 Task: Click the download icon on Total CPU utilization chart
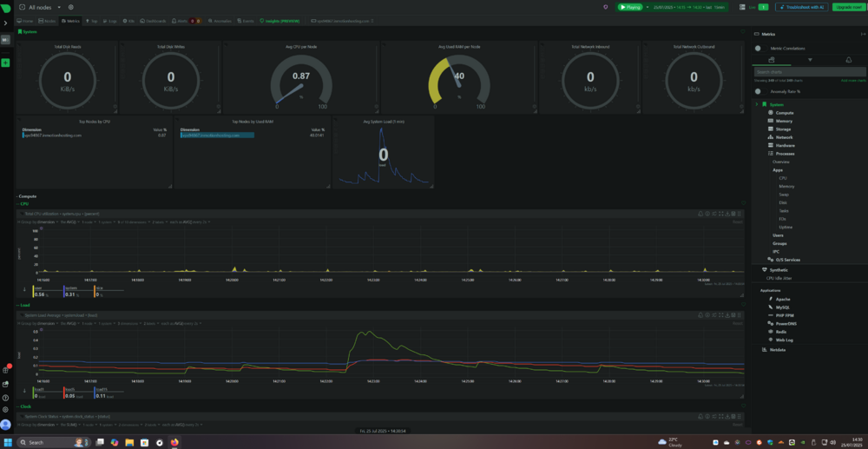click(727, 214)
